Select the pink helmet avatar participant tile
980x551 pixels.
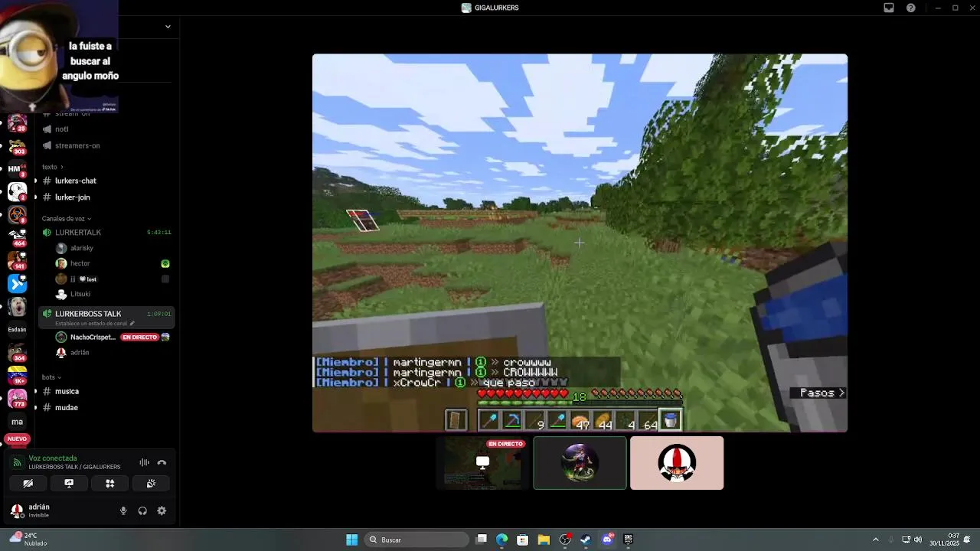[677, 463]
